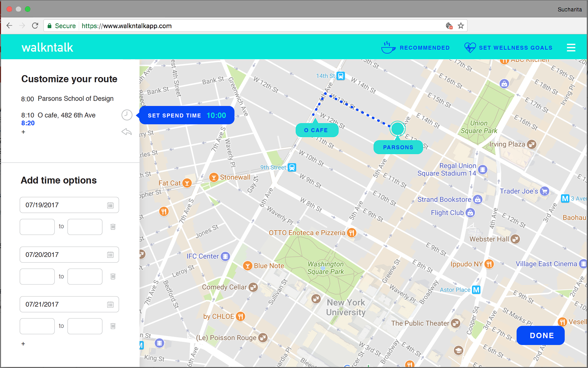Click the Fat Cat bar pin
This screenshot has width=588, height=368.
click(187, 183)
